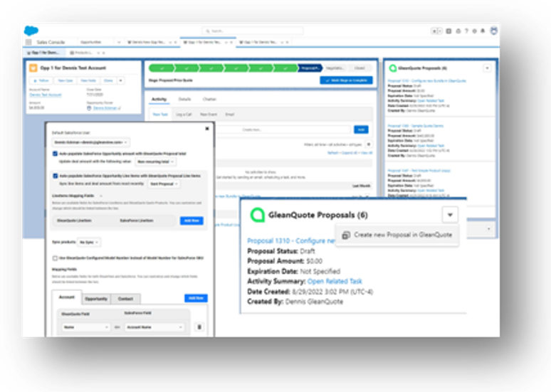The height and width of the screenshot is (392, 551).
Task: Expand the Opportunities navigation dropdown arrow
Action: 119,42
